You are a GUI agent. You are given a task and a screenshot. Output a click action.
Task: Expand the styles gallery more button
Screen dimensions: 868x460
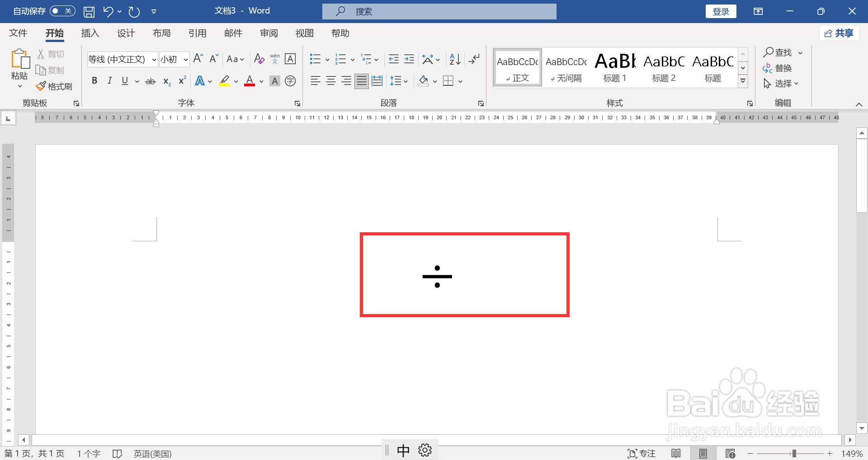743,81
